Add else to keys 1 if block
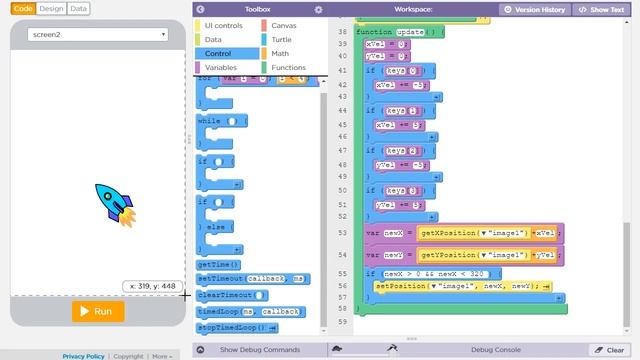Screen dimensions: 640x360 pos(432,138)
